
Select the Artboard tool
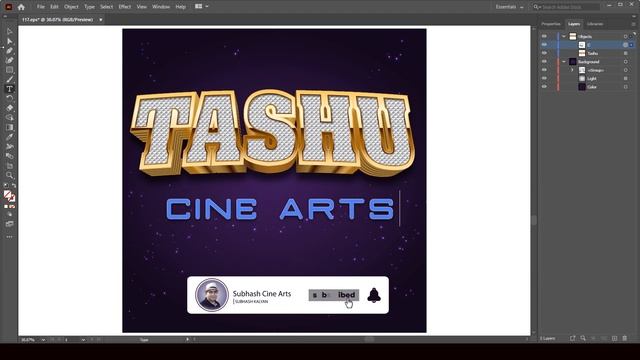tap(9, 166)
